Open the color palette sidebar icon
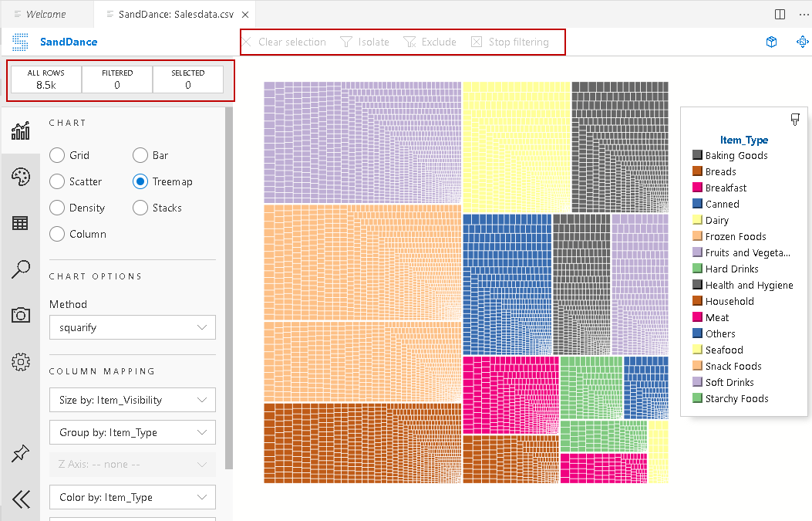The image size is (812, 521). (20, 177)
